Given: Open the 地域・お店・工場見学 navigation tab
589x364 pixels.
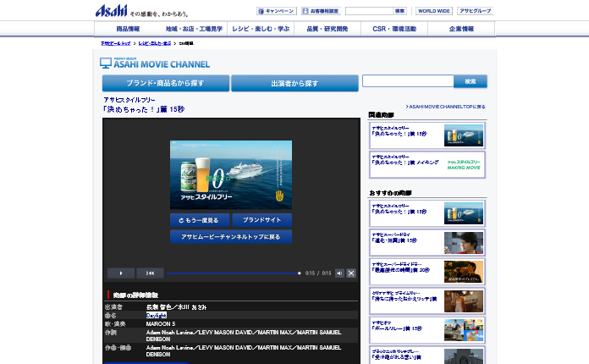Looking at the screenshot, I should [194, 29].
